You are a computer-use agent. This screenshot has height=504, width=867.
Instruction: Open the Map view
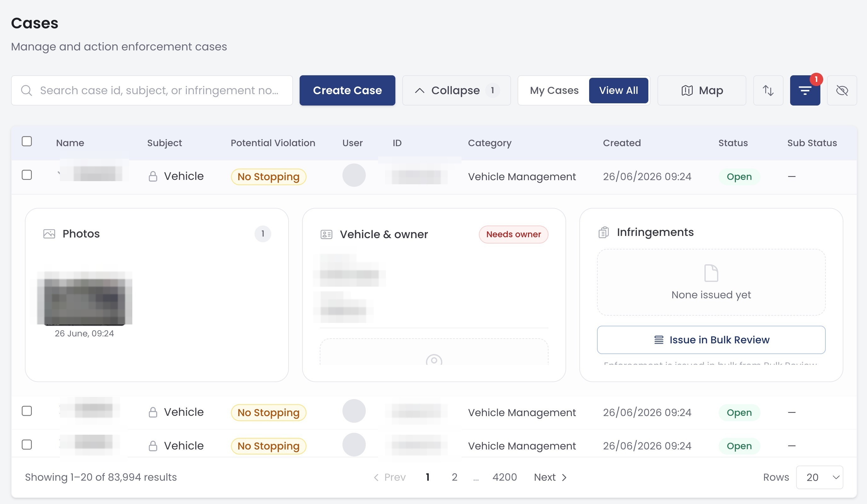point(702,90)
